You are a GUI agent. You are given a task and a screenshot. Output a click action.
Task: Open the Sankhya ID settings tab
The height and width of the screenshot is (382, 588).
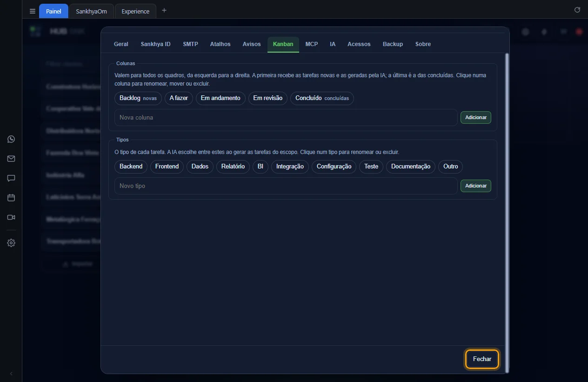coord(155,44)
